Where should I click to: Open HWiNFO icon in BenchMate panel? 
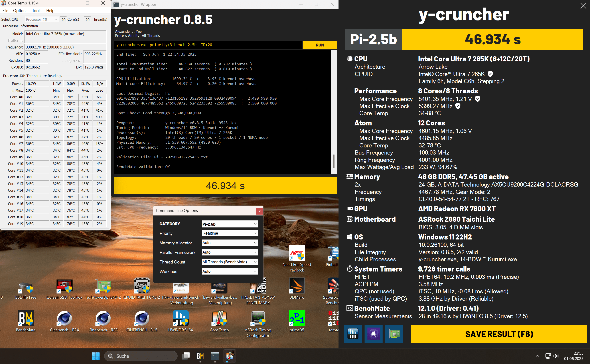click(353, 334)
